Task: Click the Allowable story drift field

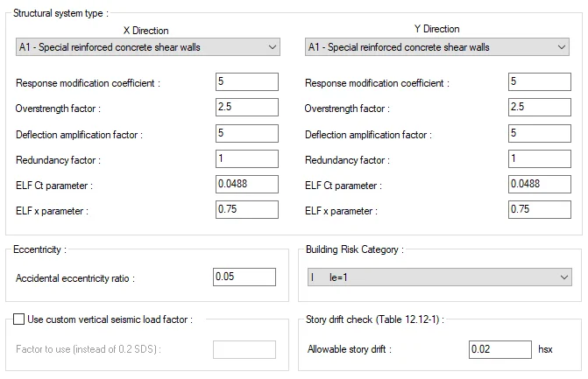Action: (x=499, y=349)
